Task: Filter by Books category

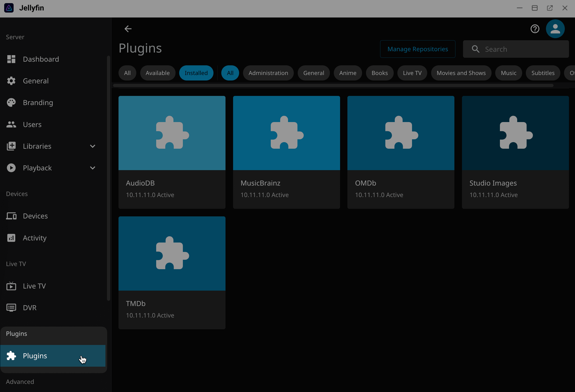Action: click(380, 73)
